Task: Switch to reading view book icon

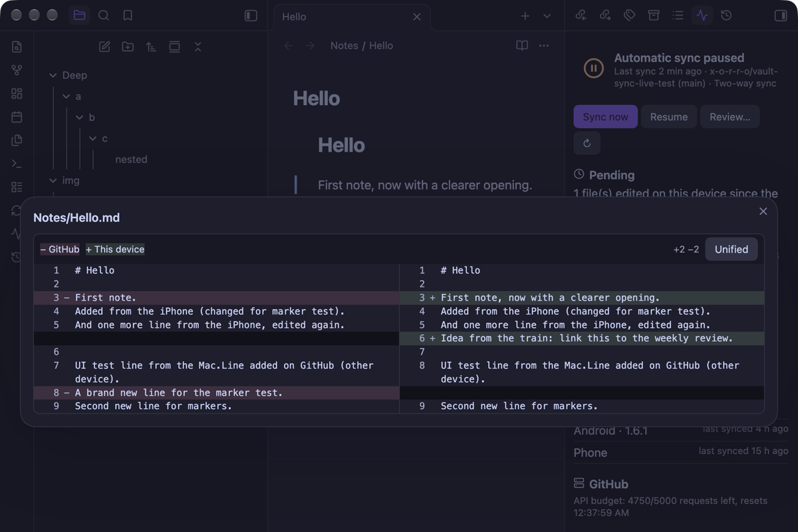Action: pos(522,45)
